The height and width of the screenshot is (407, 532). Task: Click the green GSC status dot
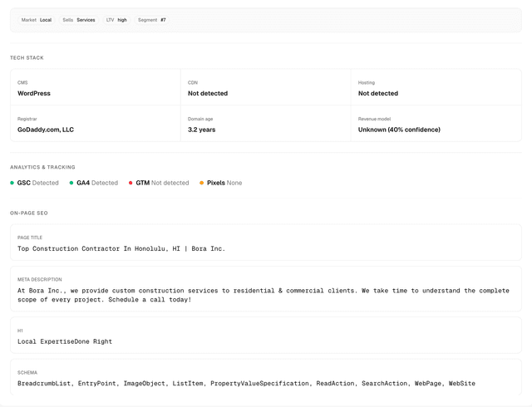[x=12, y=183]
